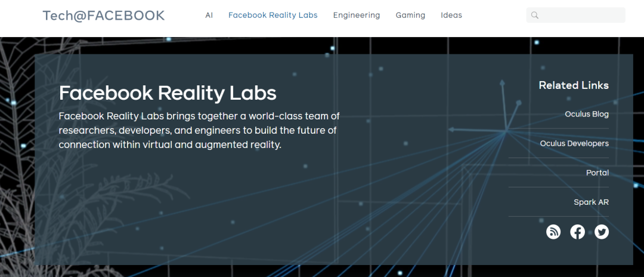Visit the Oculus Developers link
Viewport: 644px width, 277px height.
(x=574, y=143)
